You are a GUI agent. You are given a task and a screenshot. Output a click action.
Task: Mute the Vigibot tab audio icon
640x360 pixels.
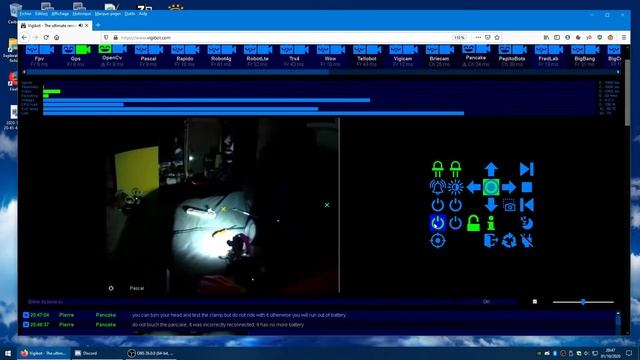tap(80, 25)
